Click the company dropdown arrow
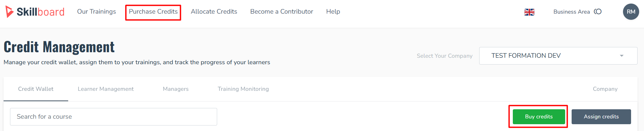 621,56
